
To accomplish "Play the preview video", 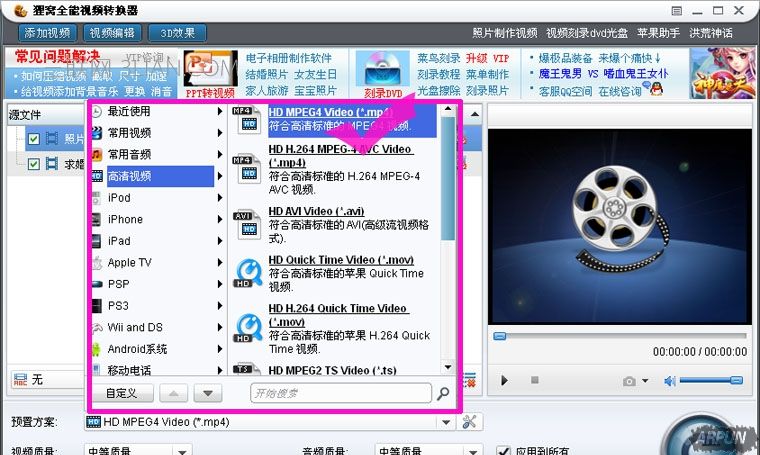I will coord(504,380).
